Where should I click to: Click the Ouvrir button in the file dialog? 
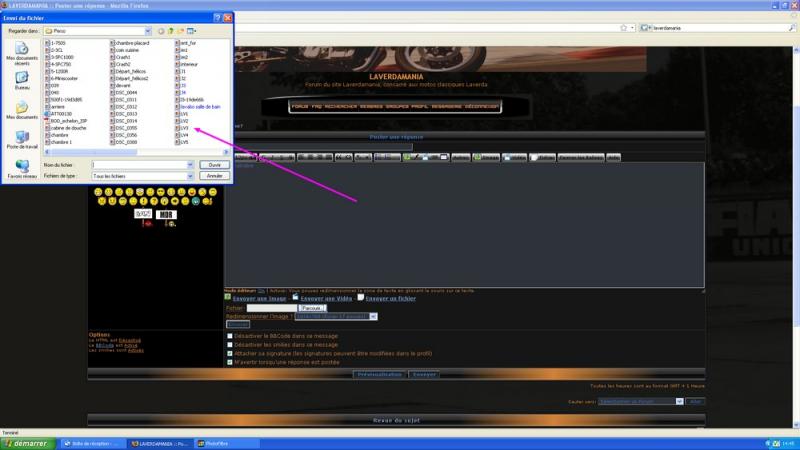[x=215, y=165]
